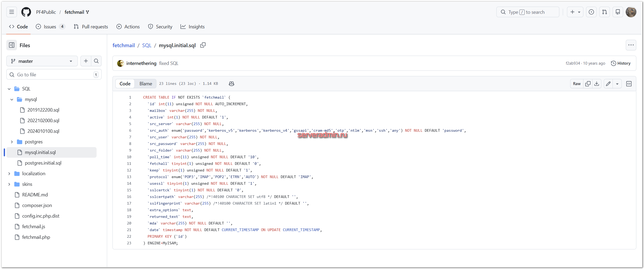The height and width of the screenshot is (269, 644).
Task: Open the Issues tab
Action: coord(50,27)
